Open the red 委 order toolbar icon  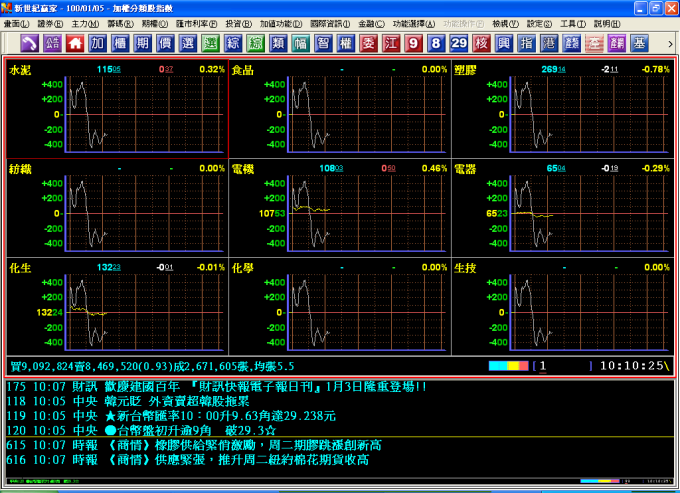click(368, 43)
